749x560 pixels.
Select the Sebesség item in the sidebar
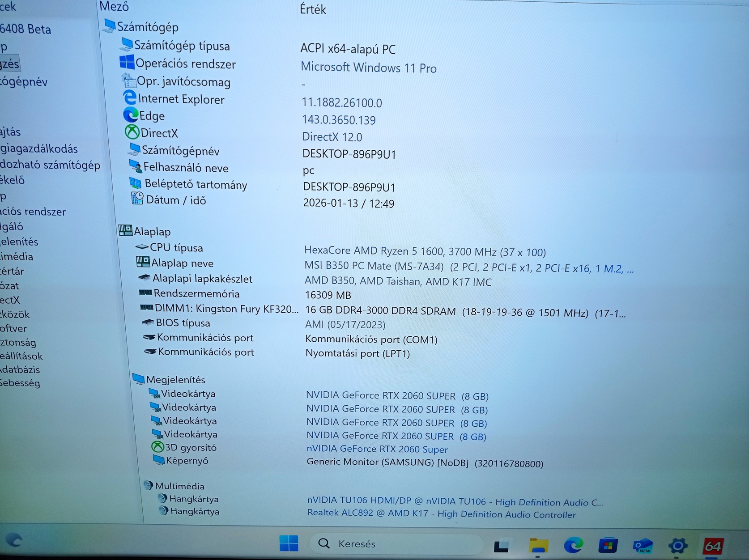20,383
